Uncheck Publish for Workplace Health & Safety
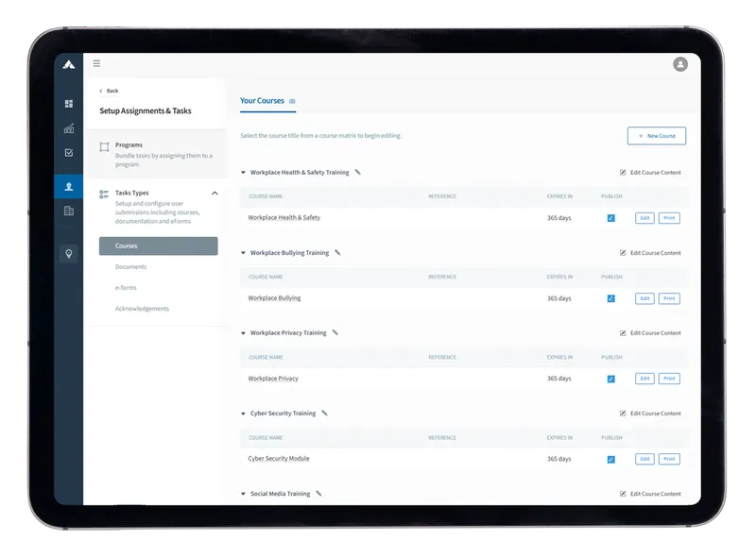 point(610,218)
